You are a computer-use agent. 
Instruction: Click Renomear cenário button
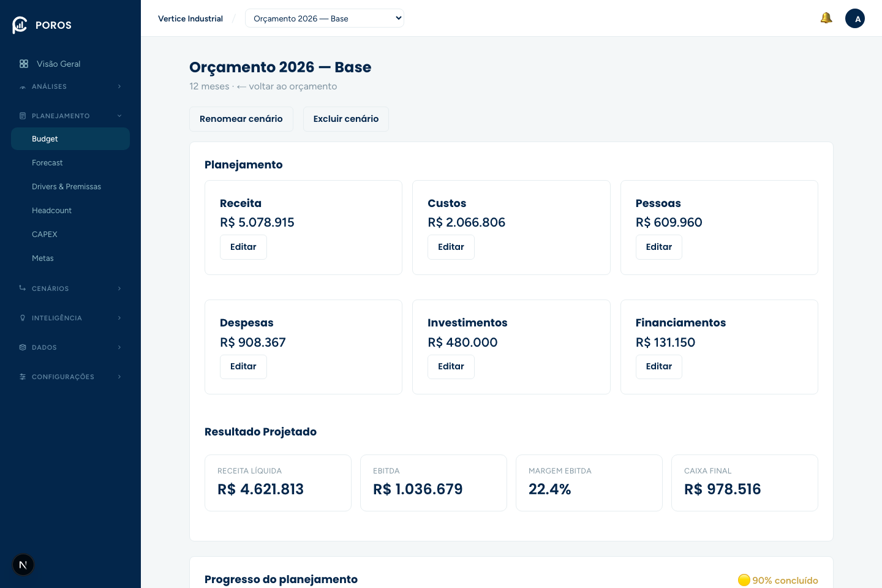[241, 119]
